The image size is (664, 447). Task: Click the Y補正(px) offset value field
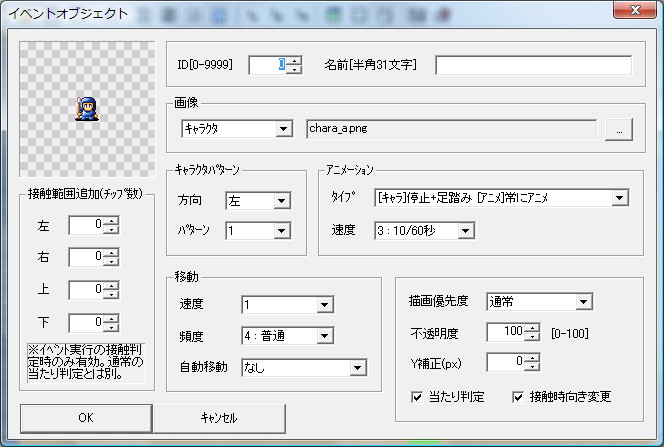(x=506, y=362)
